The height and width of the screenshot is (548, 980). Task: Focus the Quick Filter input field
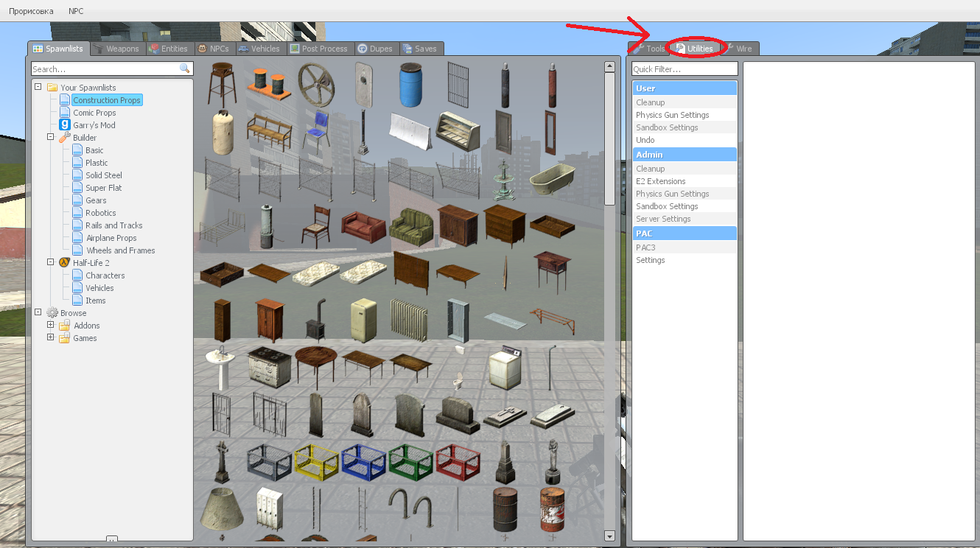click(x=685, y=69)
